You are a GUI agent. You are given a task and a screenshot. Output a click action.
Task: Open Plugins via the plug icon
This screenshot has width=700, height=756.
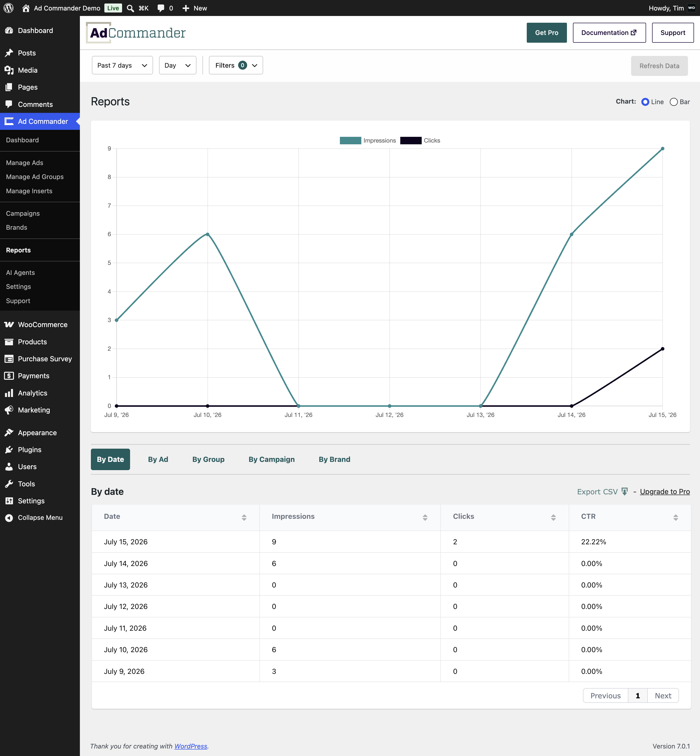click(9, 450)
